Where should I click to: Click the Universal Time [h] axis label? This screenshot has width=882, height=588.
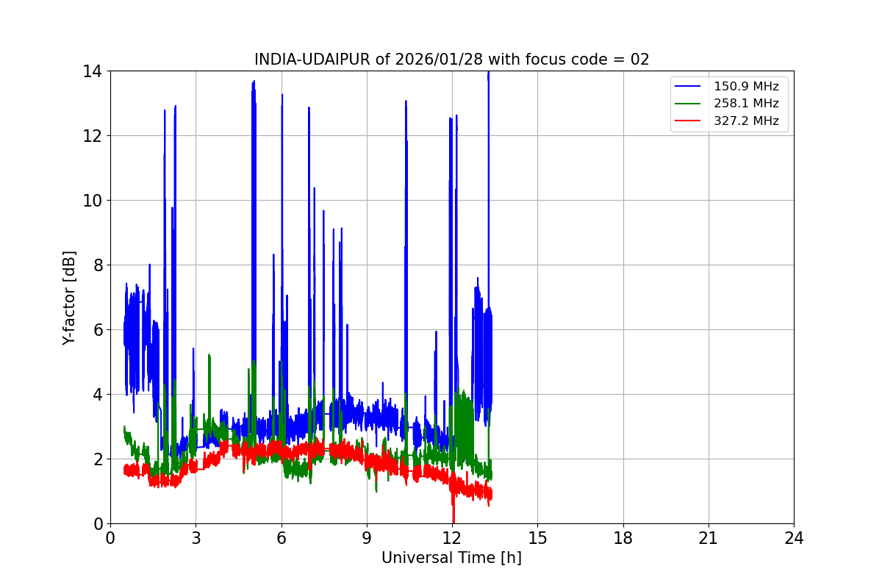[x=451, y=558]
